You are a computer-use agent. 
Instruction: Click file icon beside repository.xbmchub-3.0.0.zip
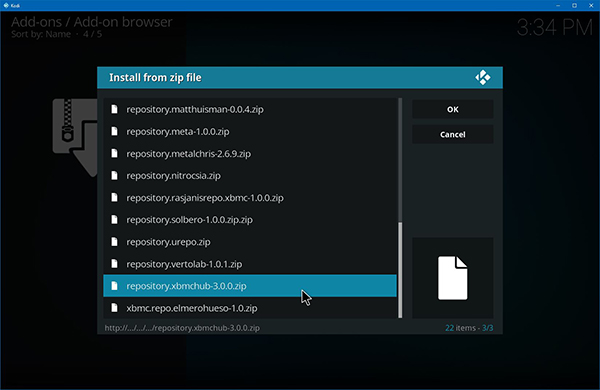114,286
